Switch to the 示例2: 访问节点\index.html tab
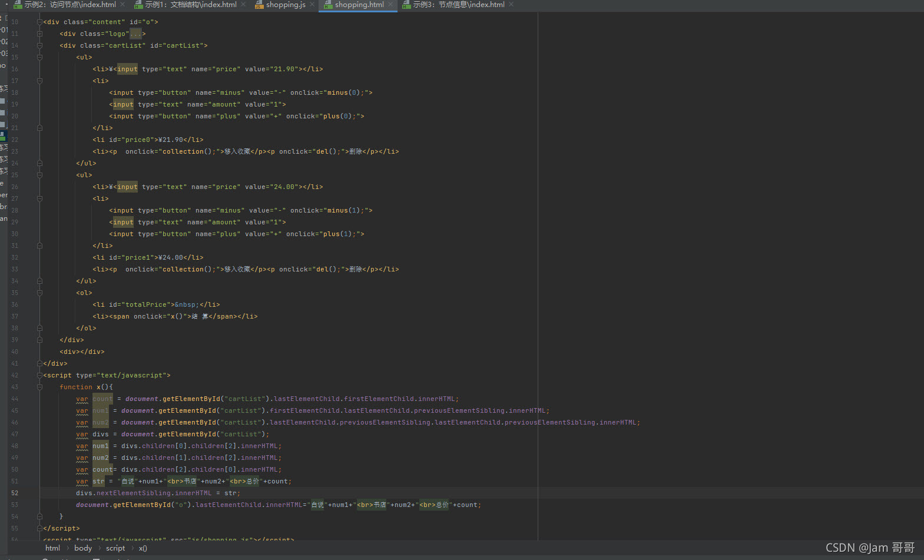 [70, 5]
